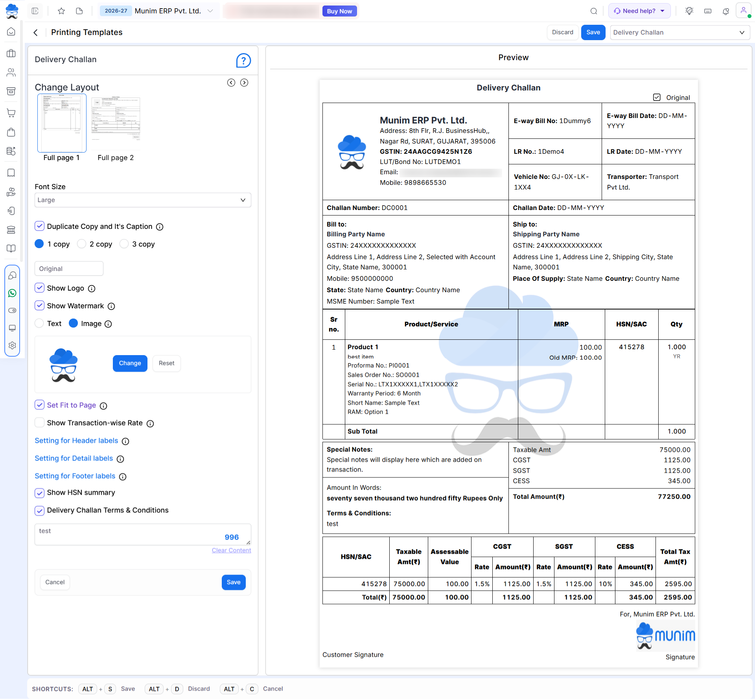This screenshot has height=700, width=755.
Task: Open the notifications bell
Action: pyautogui.click(x=726, y=11)
